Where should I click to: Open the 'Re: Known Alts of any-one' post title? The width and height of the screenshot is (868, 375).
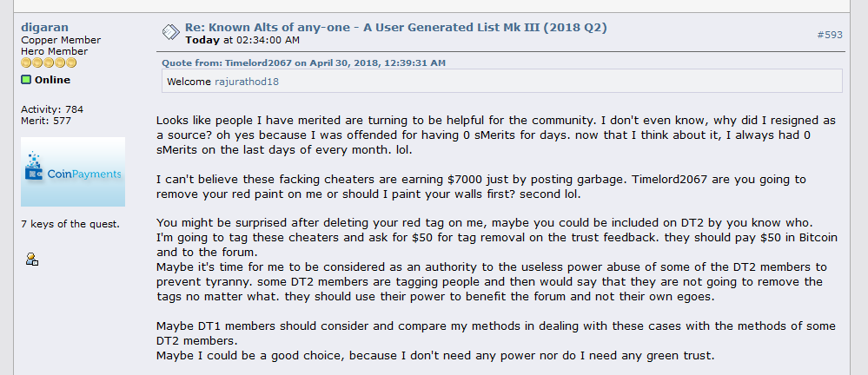pyautogui.click(x=396, y=27)
